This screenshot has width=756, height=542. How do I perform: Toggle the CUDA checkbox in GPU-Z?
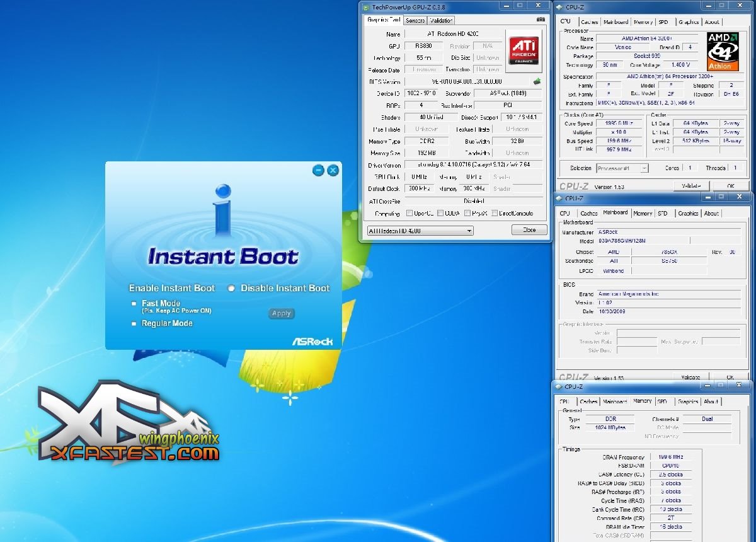440,213
